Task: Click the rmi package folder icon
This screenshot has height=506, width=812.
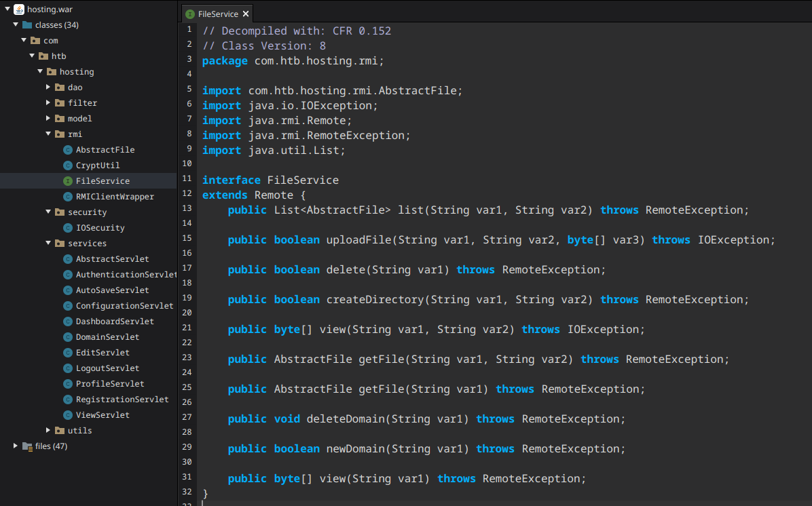Action: pos(60,134)
